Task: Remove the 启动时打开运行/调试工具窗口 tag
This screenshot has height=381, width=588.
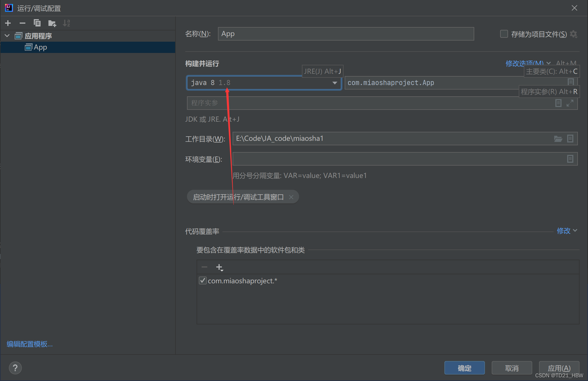Action: (x=291, y=197)
